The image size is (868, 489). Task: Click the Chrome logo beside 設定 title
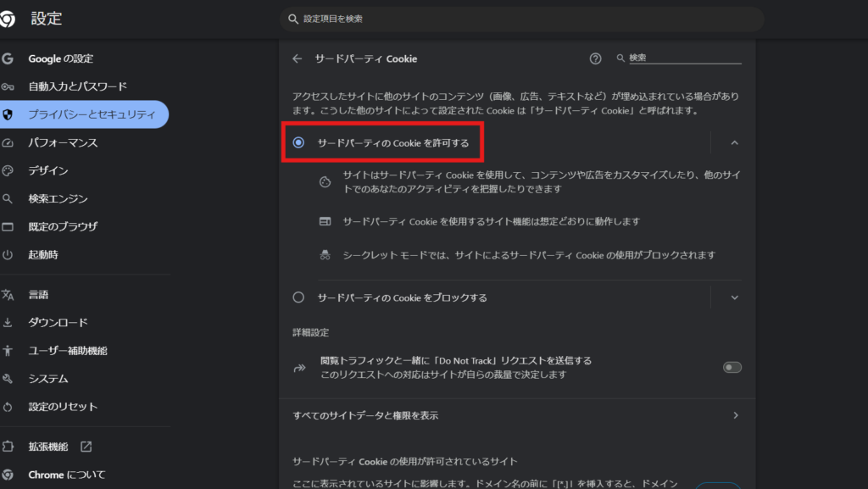7,19
